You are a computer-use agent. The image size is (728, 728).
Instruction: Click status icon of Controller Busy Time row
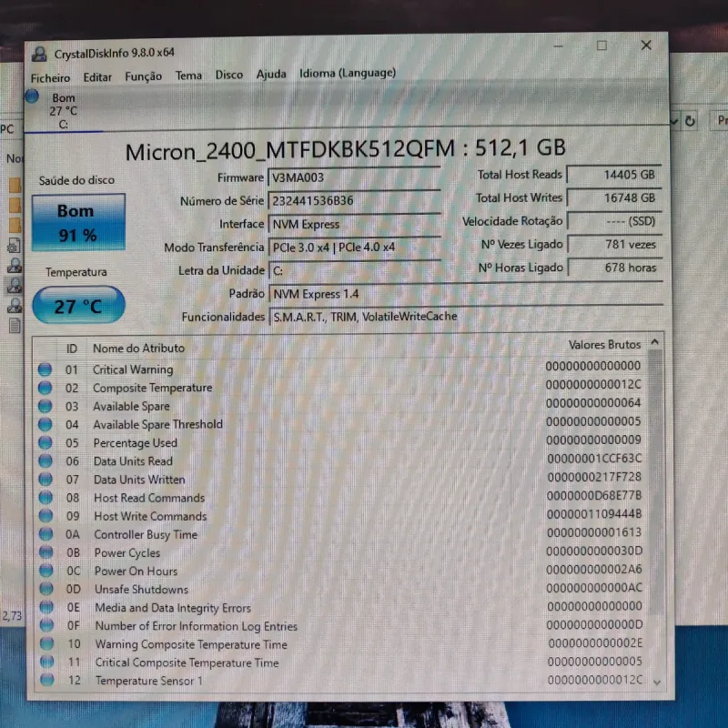46,534
